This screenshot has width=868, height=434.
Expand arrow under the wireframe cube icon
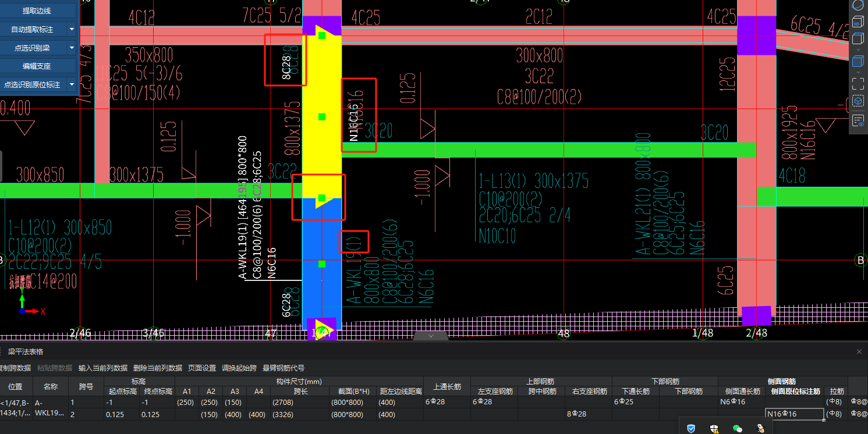coord(858,49)
